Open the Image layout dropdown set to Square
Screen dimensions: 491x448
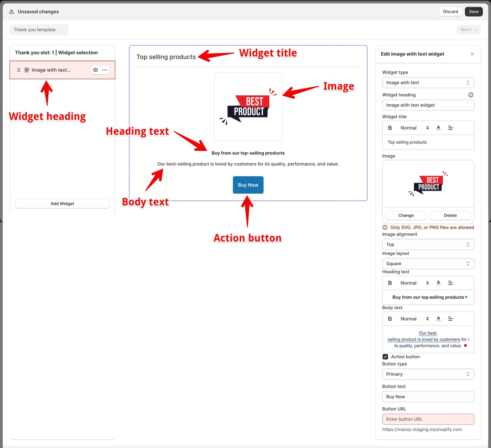coord(428,264)
